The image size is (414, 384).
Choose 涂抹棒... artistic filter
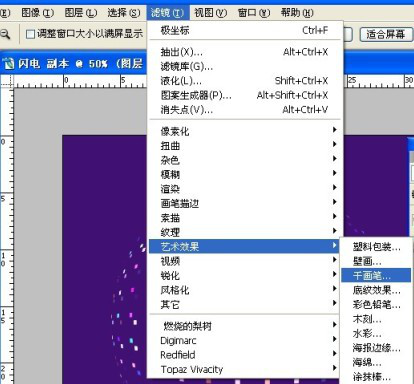pos(376,377)
